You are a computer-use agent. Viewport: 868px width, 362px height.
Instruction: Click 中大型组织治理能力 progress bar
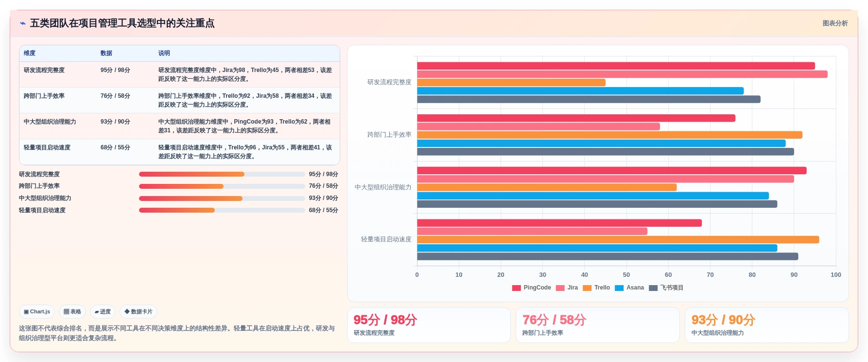click(x=222, y=199)
